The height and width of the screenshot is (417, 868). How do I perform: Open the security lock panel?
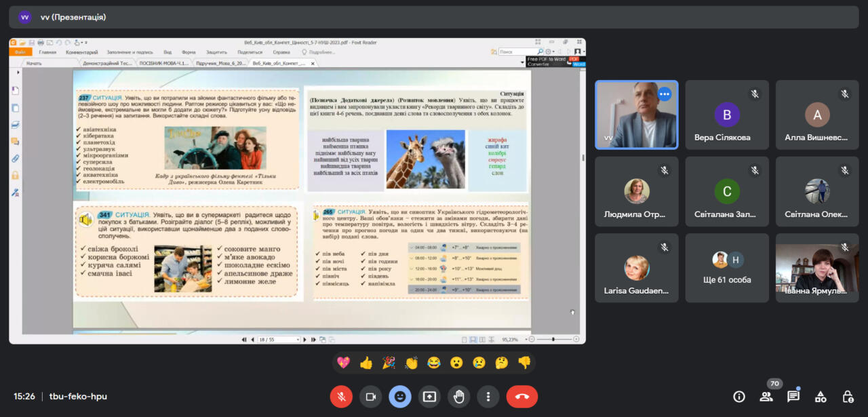coord(15,176)
